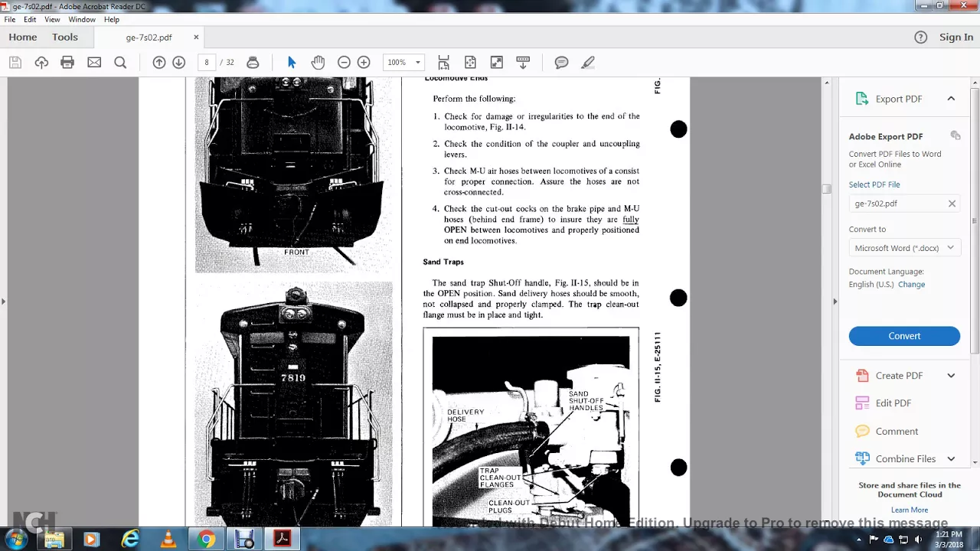Open the Export PDF tool
This screenshot has width=980, height=551.
tap(899, 99)
